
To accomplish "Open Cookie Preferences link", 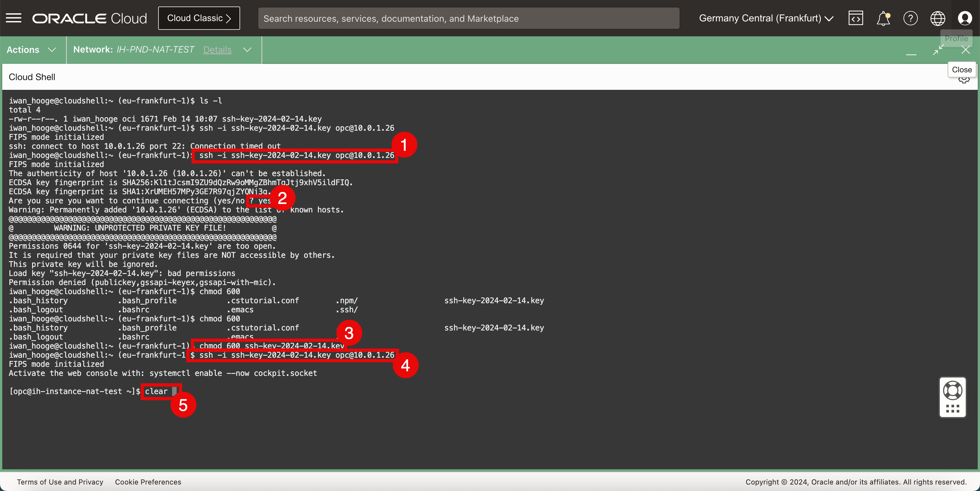I will pyautogui.click(x=148, y=482).
